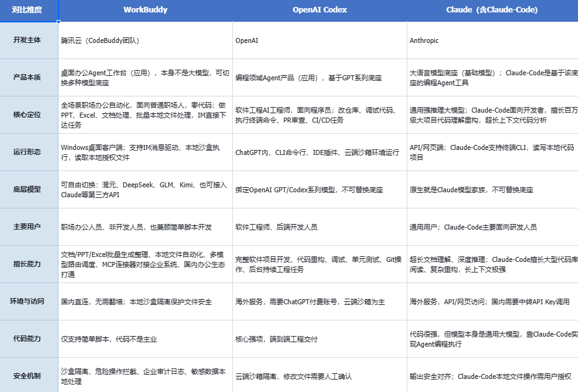
Task: Select the cell 海外服务，API/网页访问
Action: tap(493, 301)
